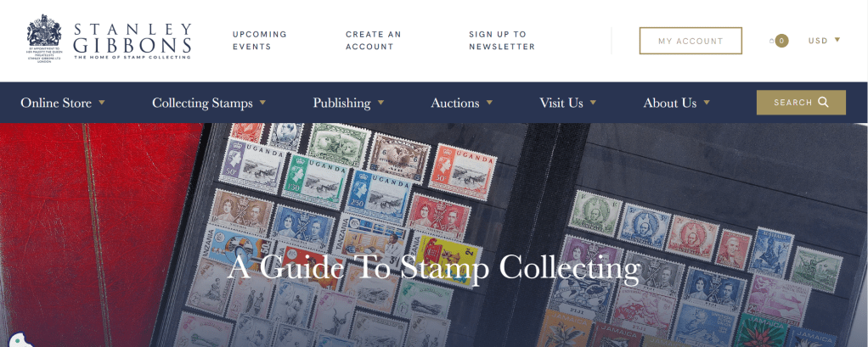Click the My Account button
The image size is (868, 347).
pos(690,41)
